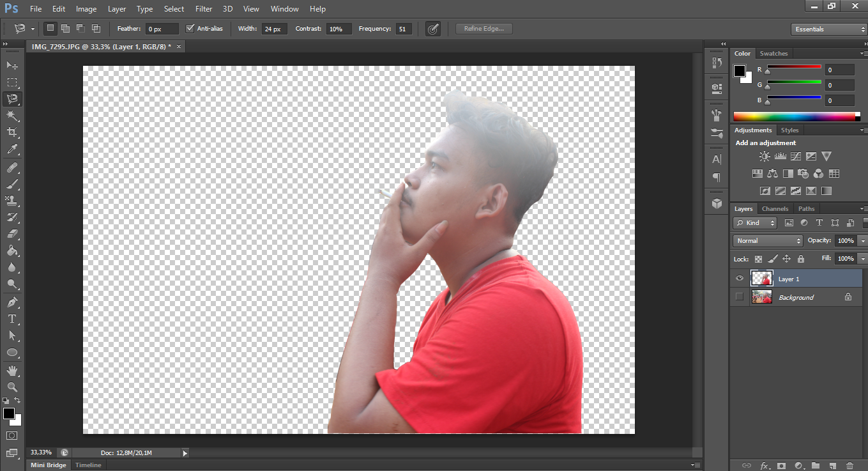Image resolution: width=868 pixels, height=471 pixels.
Task: Toggle lock position for the layer
Action: (786, 259)
